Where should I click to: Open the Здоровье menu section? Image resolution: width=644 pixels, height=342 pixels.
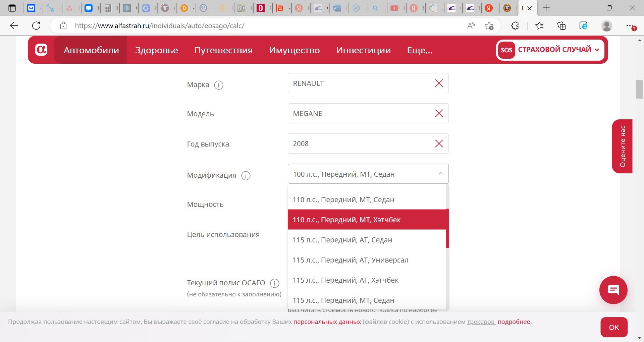(x=157, y=50)
